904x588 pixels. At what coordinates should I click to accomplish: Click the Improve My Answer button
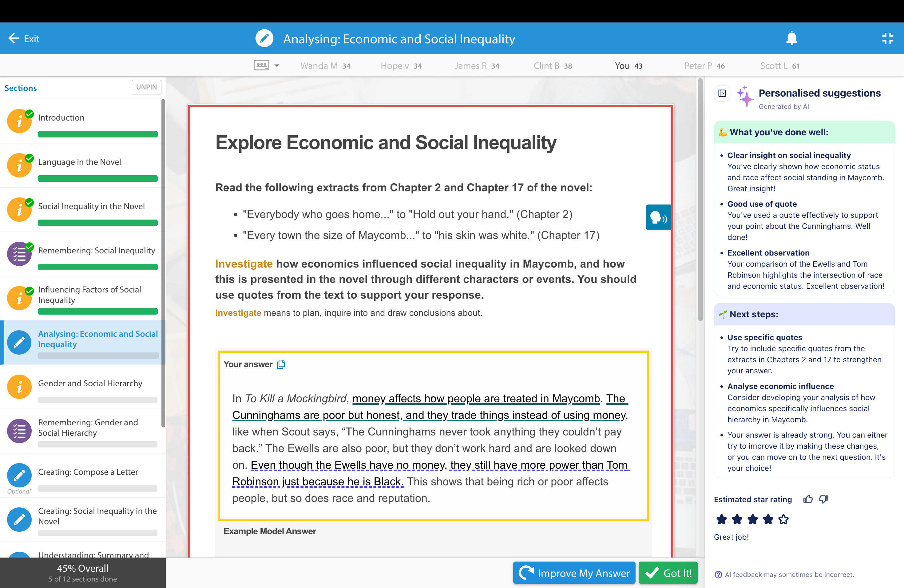pyautogui.click(x=574, y=573)
